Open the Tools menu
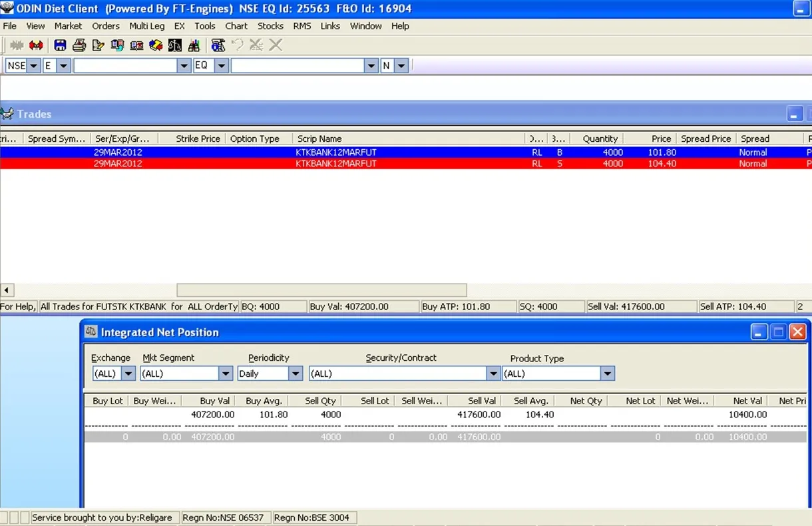Image resolution: width=812 pixels, height=526 pixels. tap(205, 26)
